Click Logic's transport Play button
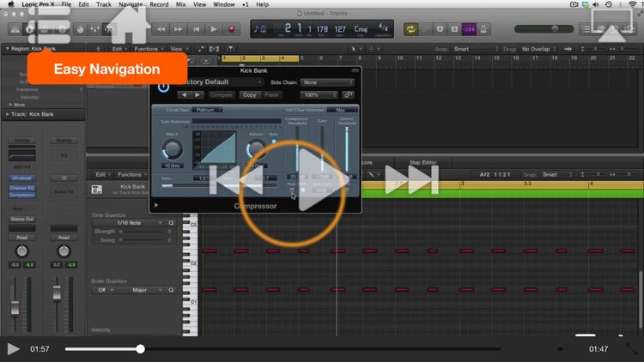Screen dimensions: 644x362 click(214, 29)
